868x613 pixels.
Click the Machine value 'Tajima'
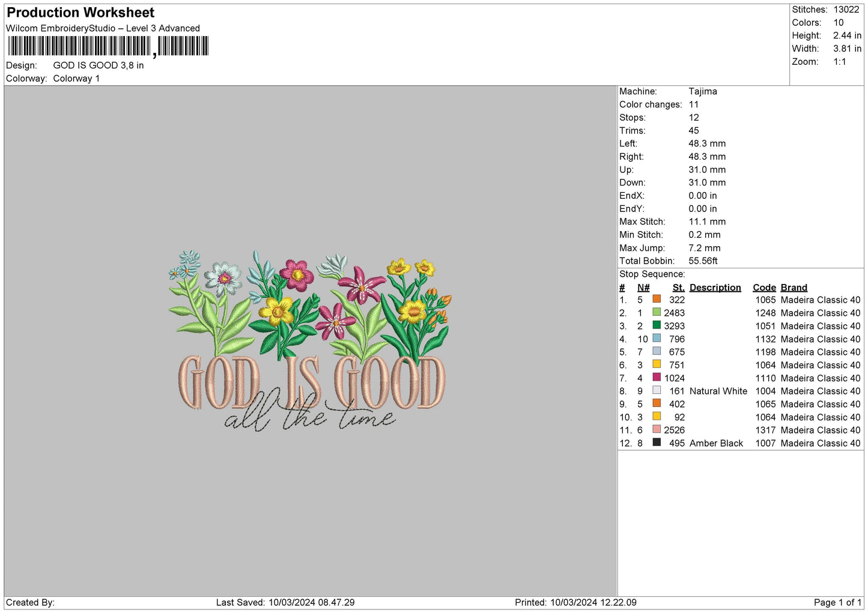click(703, 91)
